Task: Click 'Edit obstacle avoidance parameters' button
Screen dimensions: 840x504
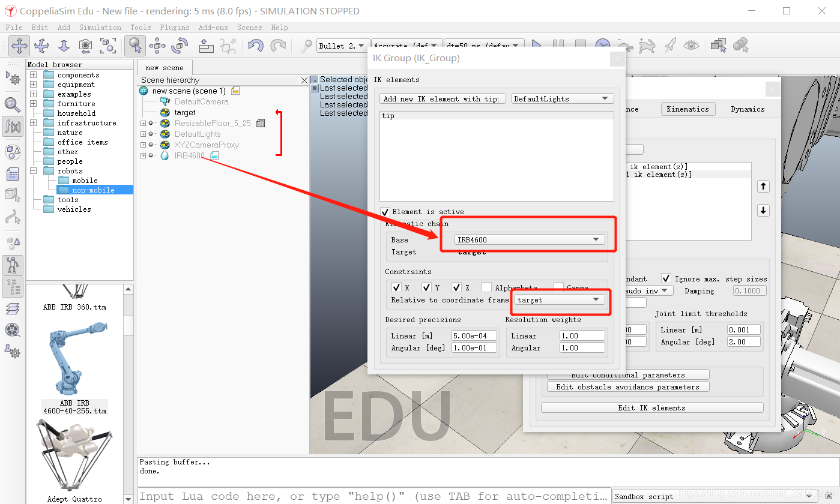Action: click(x=628, y=386)
